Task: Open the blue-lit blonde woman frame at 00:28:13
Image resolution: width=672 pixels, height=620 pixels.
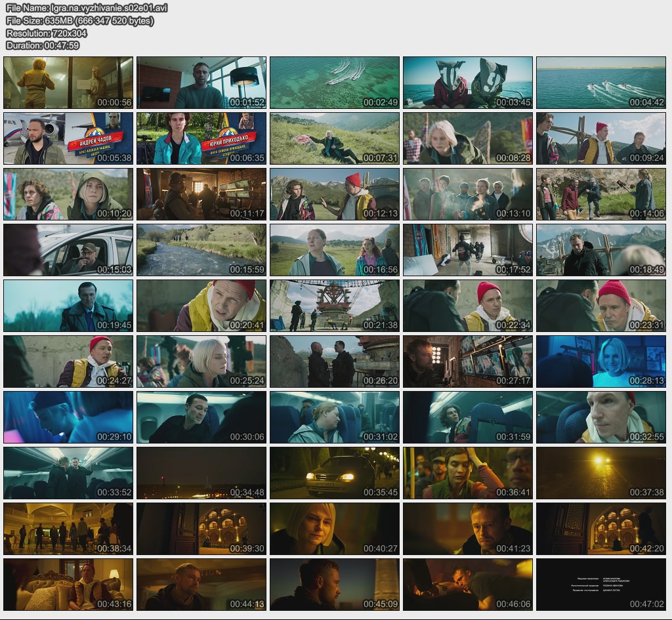Action: (601, 362)
